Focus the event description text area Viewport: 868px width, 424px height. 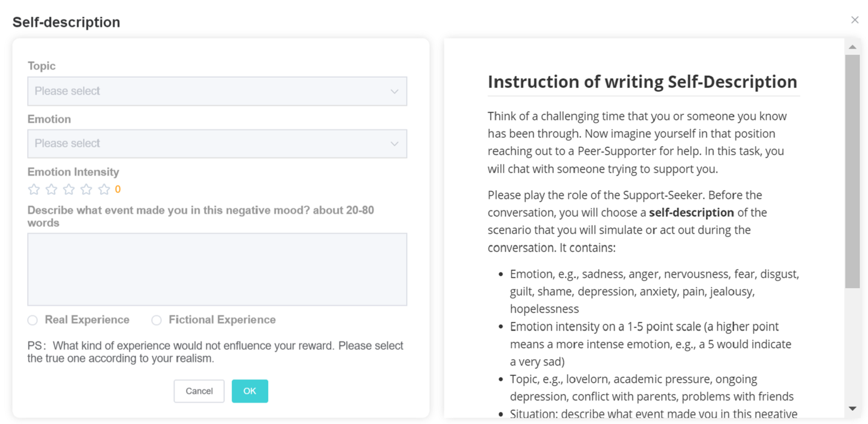coord(217,269)
